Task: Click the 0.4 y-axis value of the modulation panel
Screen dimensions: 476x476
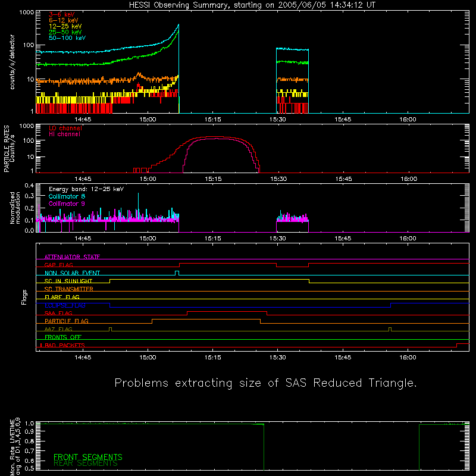Action: [29, 186]
